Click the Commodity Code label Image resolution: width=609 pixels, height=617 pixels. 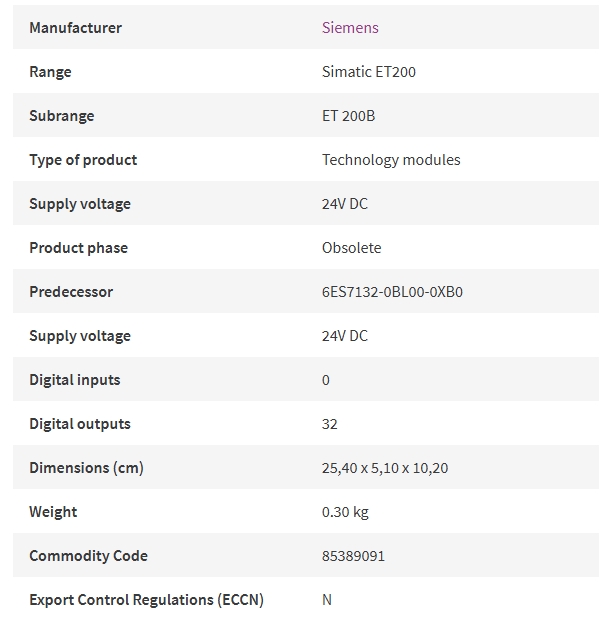coord(89,556)
